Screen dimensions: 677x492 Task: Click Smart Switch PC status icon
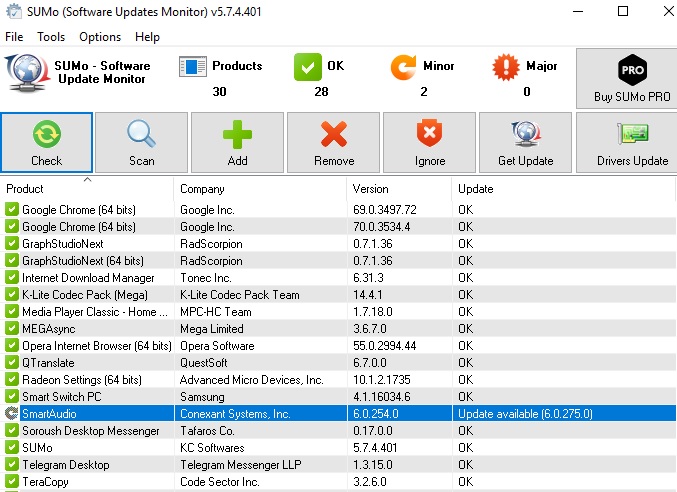click(12, 396)
